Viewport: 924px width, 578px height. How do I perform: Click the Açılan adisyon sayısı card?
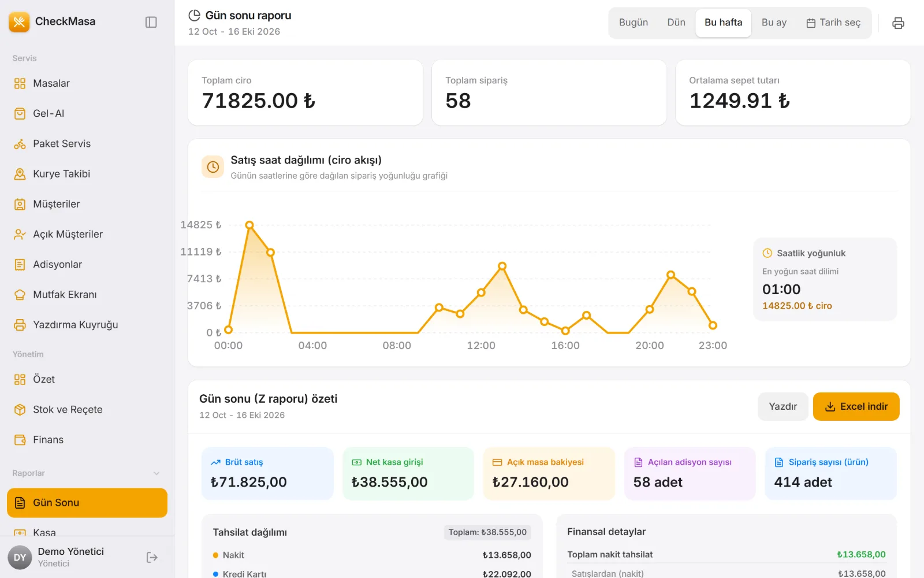coord(690,473)
